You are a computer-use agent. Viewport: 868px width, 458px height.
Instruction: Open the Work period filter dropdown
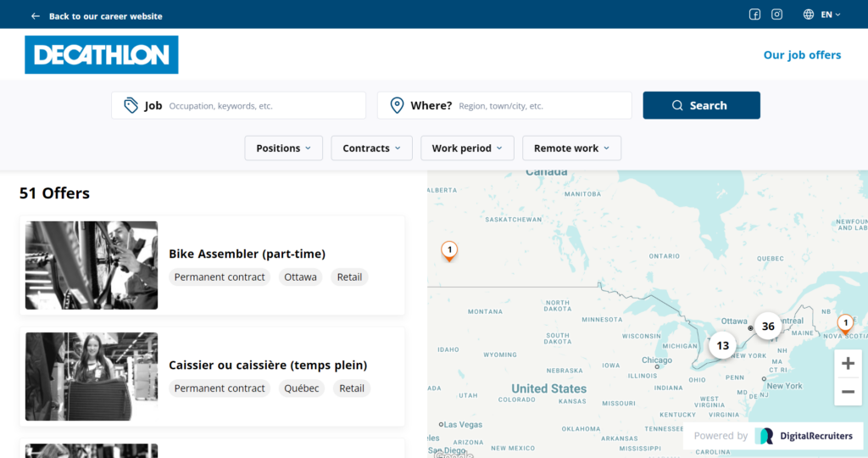[x=466, y=148]
